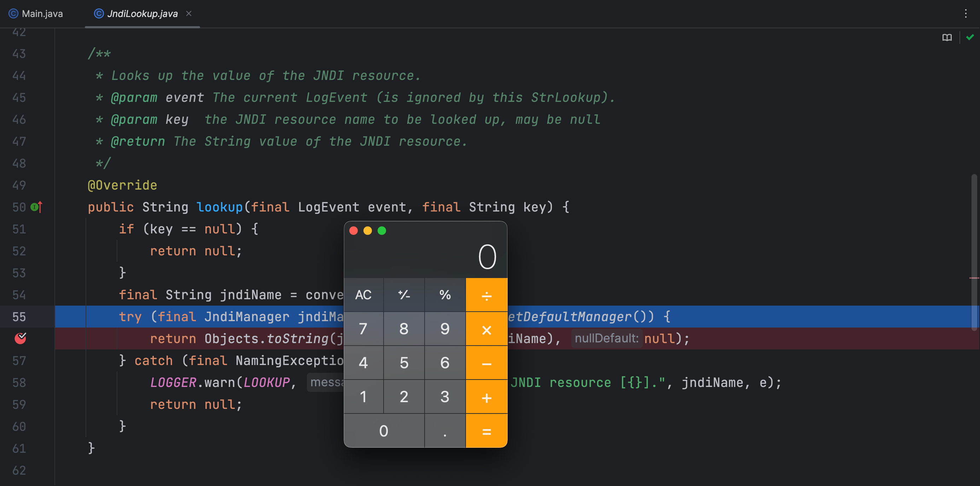
Task: Click the lookup method name
Action: [x=220, y=207]
